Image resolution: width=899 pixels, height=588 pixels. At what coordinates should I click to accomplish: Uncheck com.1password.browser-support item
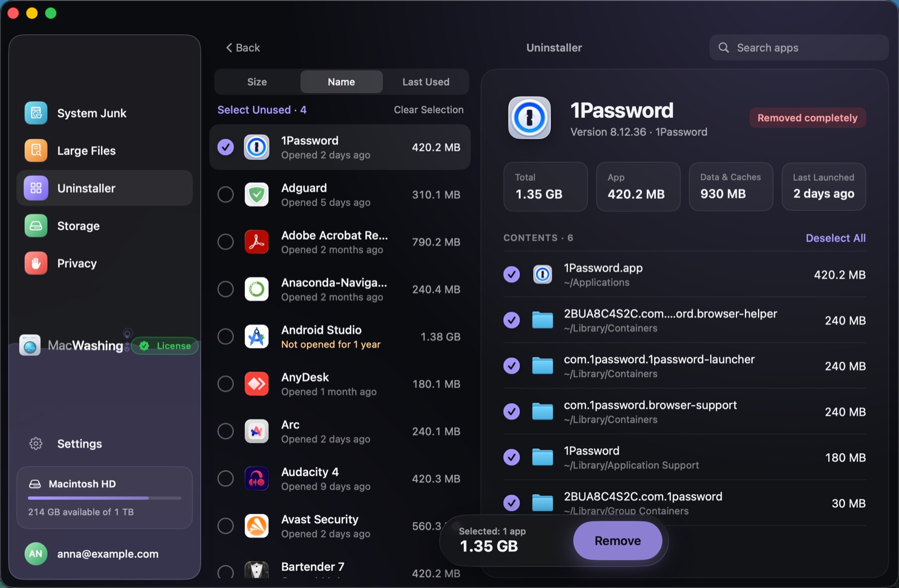tap(511, 412)
